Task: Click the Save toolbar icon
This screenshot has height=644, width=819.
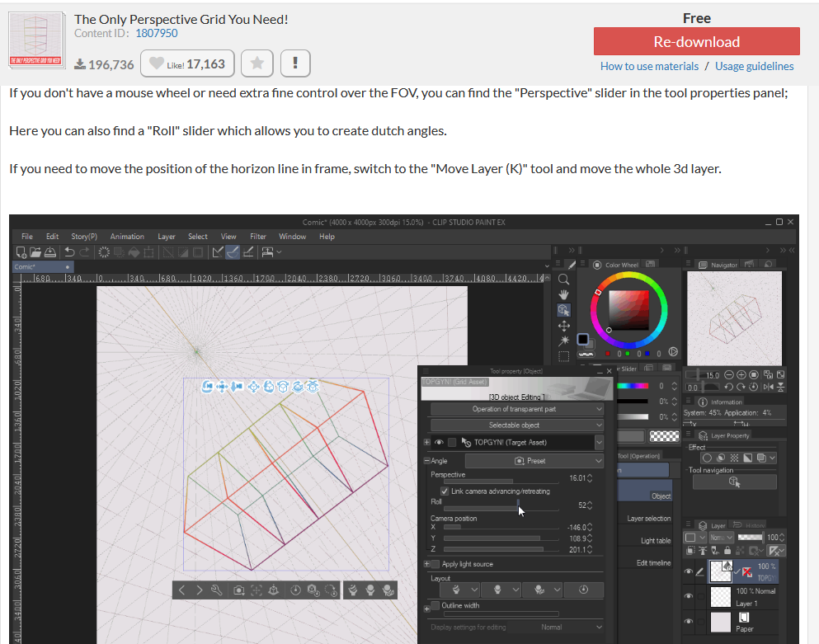Action: tap(50, 252)
